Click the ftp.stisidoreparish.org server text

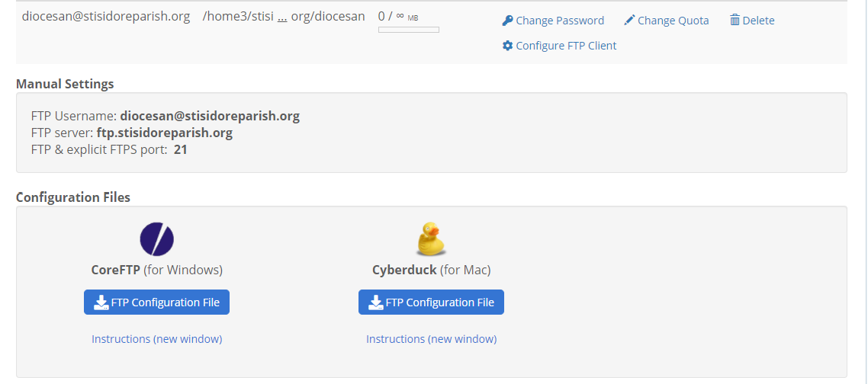[x=164, y=133]
